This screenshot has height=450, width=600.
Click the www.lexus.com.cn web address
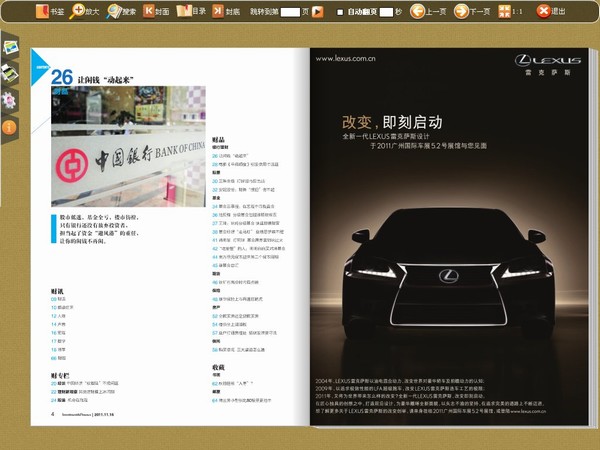click(x=346, y=59)
